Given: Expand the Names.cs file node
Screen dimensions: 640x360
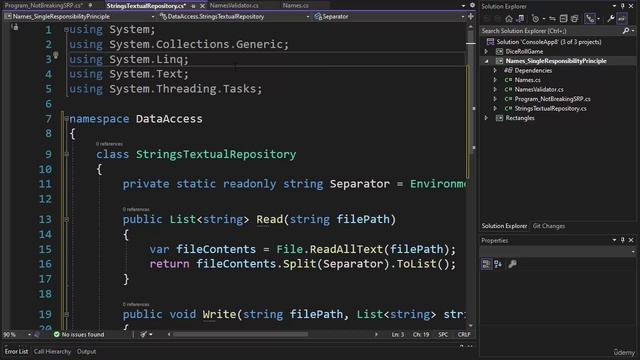Looking at the screenshot, I should pyautogui.click(x=495, y=80).
